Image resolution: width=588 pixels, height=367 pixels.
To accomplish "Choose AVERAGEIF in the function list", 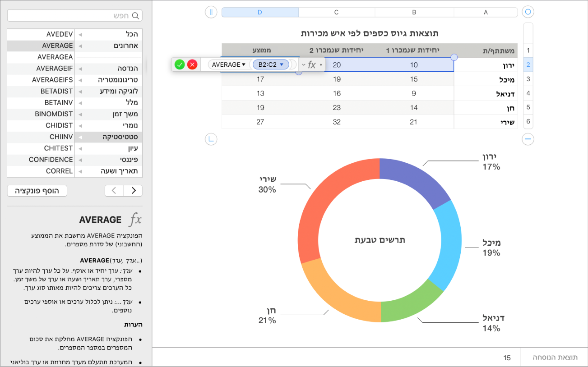I will [41, 69].
